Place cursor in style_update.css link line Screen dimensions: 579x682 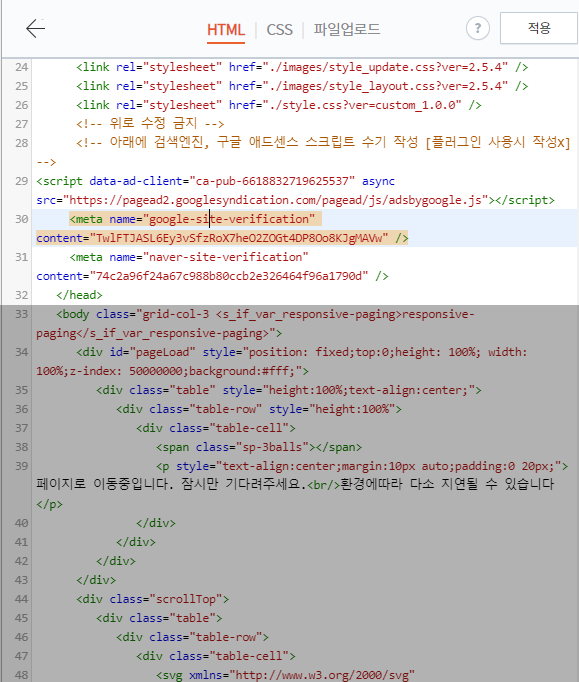tap(302, 67)
